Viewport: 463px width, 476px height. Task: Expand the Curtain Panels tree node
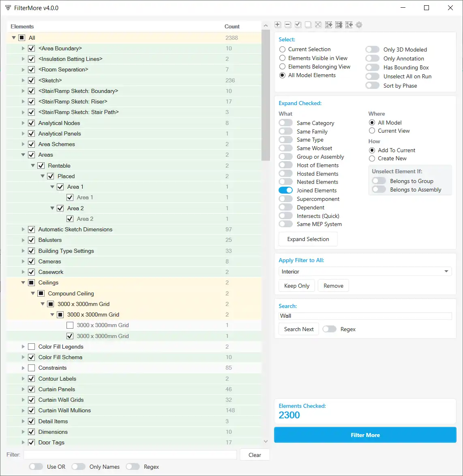point(23,389)
